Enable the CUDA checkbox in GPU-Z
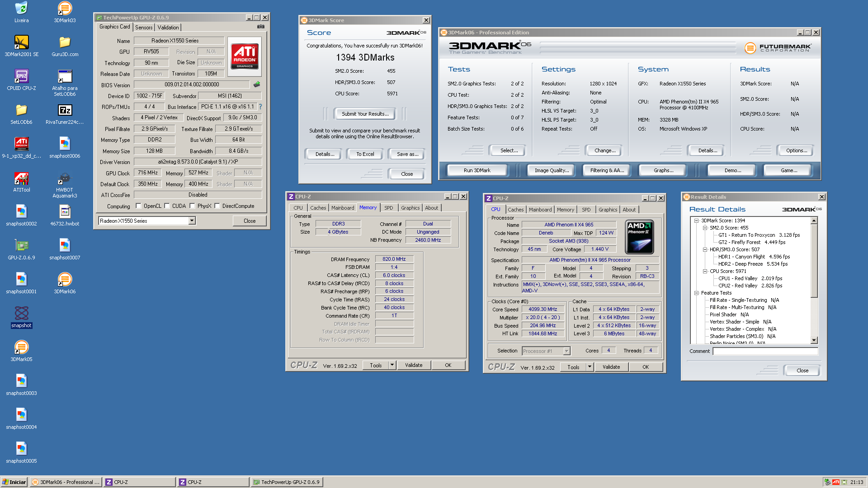This screenshot has height=488, width=868. (x=167, y=206)
